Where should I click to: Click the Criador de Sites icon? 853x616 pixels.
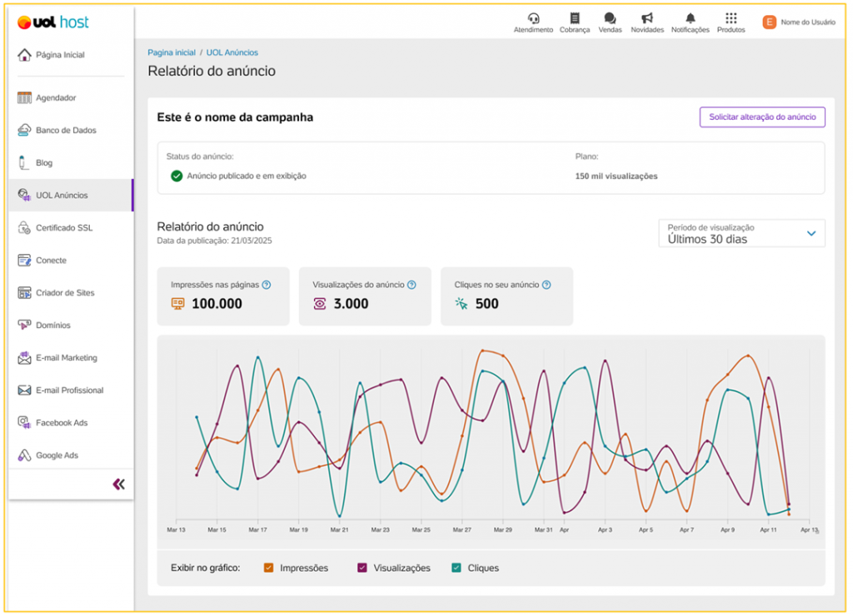pyautogui.click(x=24, y=292)
